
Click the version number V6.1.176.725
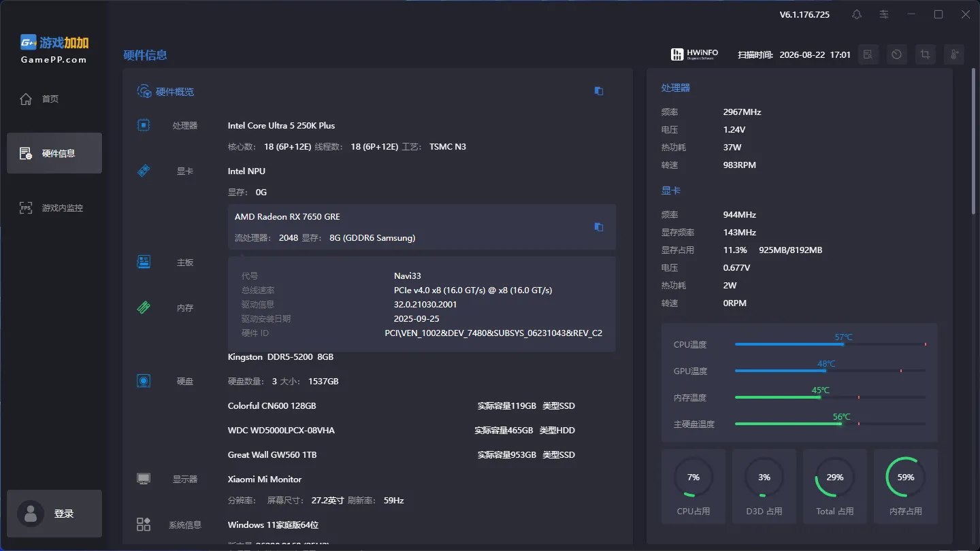point(804,14)
